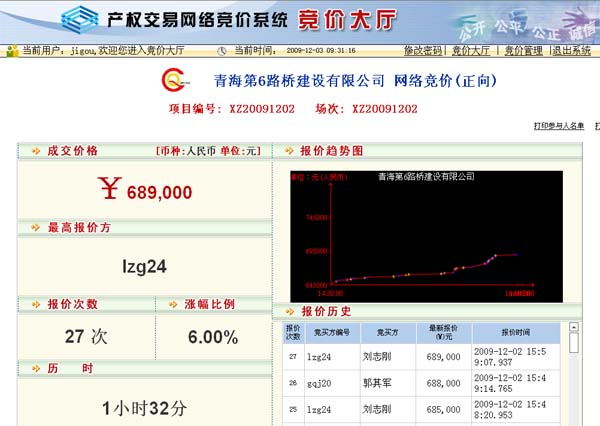The width and height of the screenshot is (600, 426).
Task: Open 竞价管理 in top navigation
Action: click(x=523, y=50)
